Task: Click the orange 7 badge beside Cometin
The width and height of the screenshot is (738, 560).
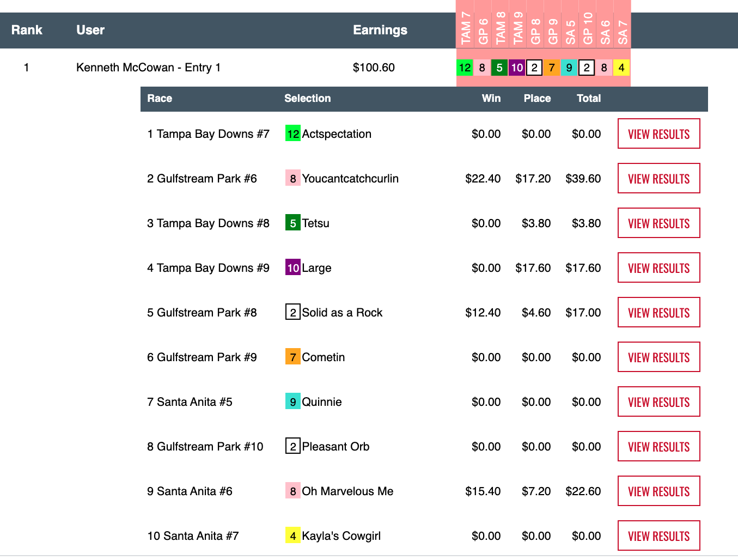Action: click(x=292, y=357)
